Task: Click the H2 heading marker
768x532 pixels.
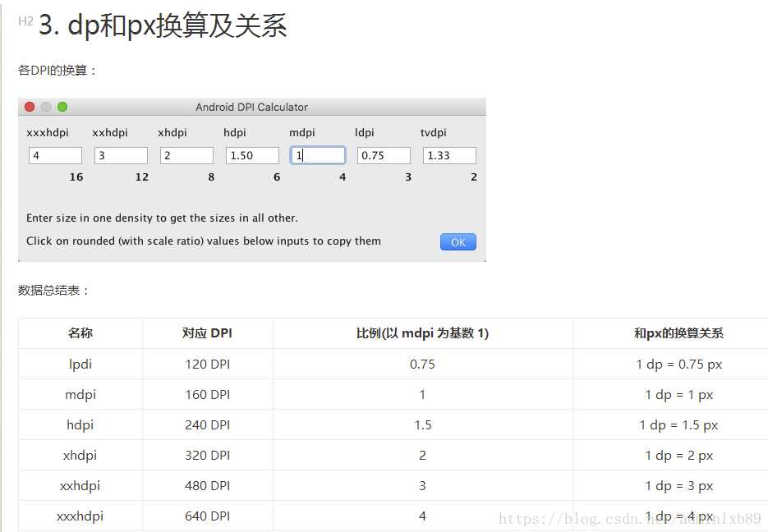Action: pyautogui.click(x=25, y=21)
